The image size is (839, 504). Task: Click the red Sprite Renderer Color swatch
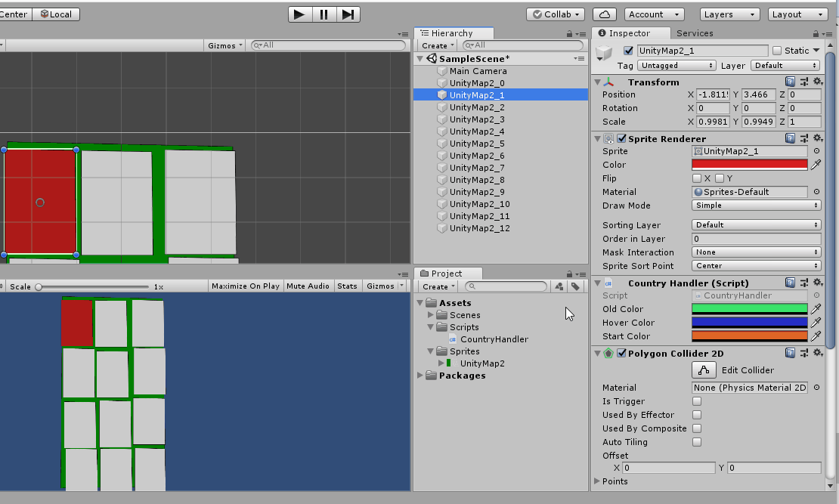tap(749, 165)
